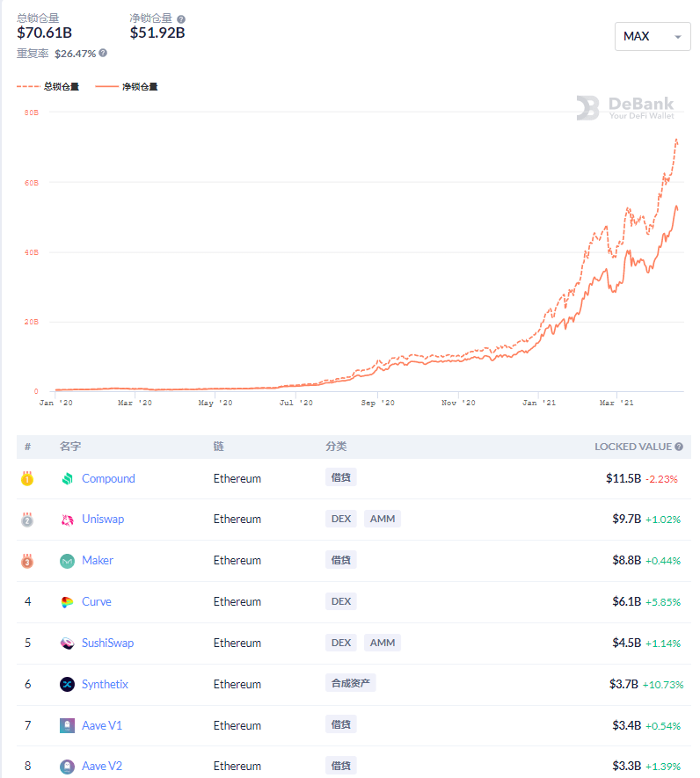Click Uniswap's $9.7B locked value
Screen dimensions: 700x778
coord(626,519)
